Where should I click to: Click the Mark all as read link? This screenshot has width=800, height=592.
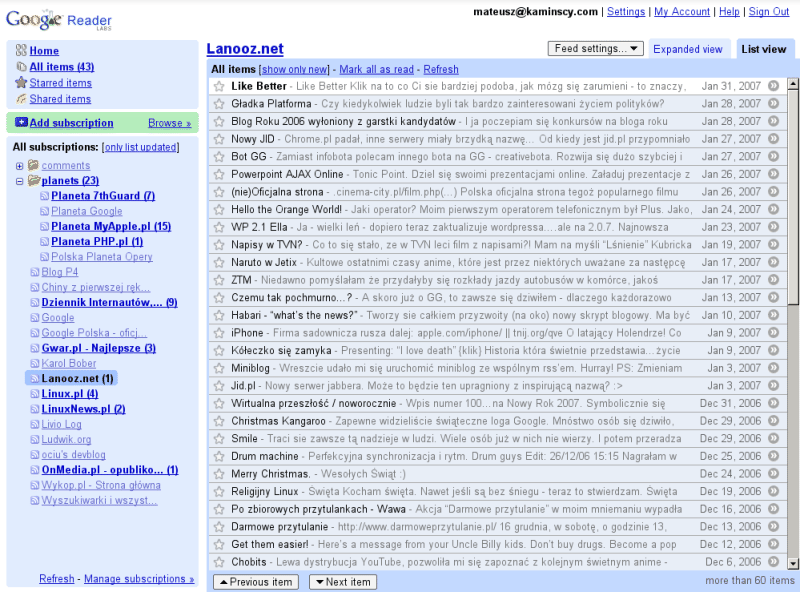point(376,70)
